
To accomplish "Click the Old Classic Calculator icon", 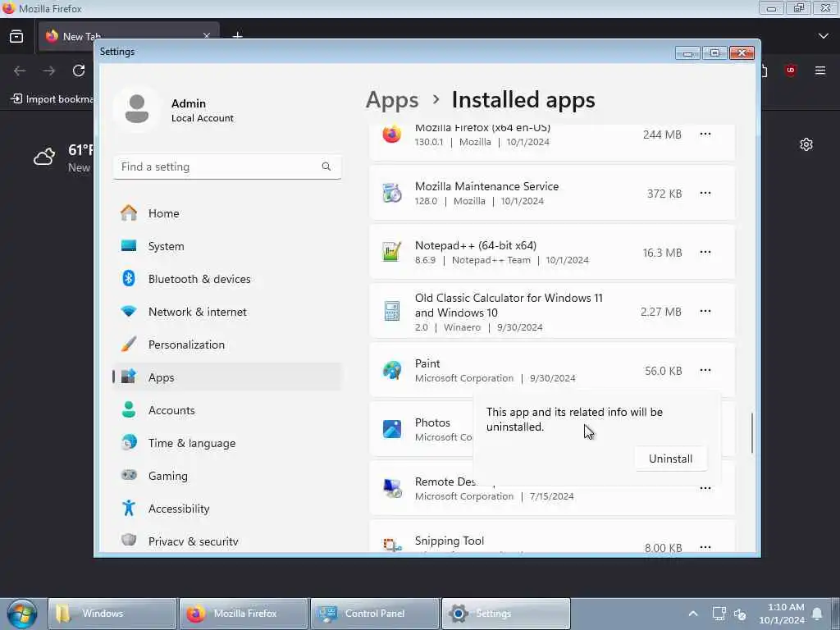I will coord(391,311).
